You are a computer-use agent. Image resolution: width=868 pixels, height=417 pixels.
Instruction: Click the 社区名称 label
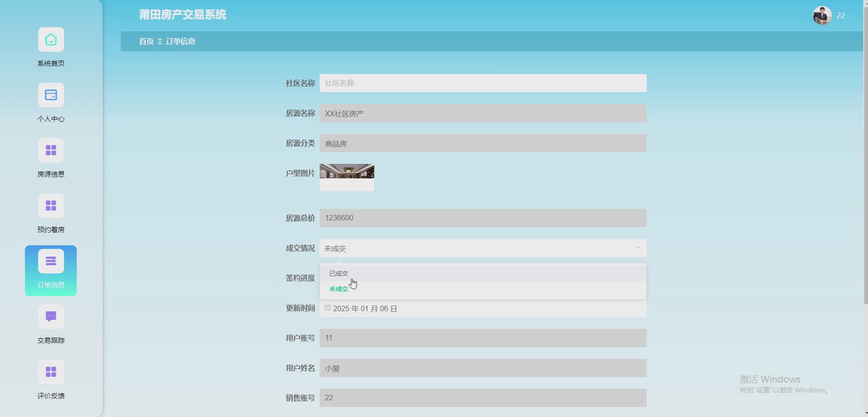tap(300, 83)
